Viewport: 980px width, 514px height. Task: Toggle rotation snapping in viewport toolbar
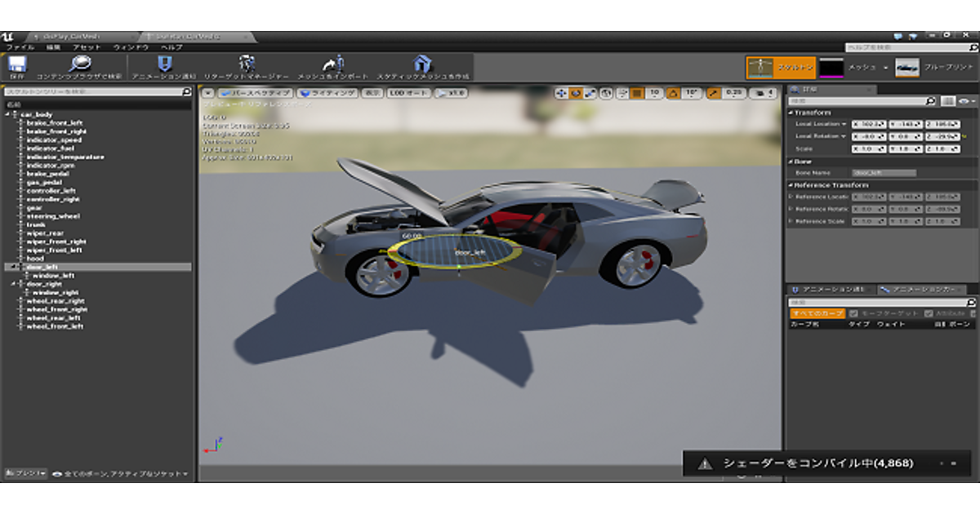[674, 94]
